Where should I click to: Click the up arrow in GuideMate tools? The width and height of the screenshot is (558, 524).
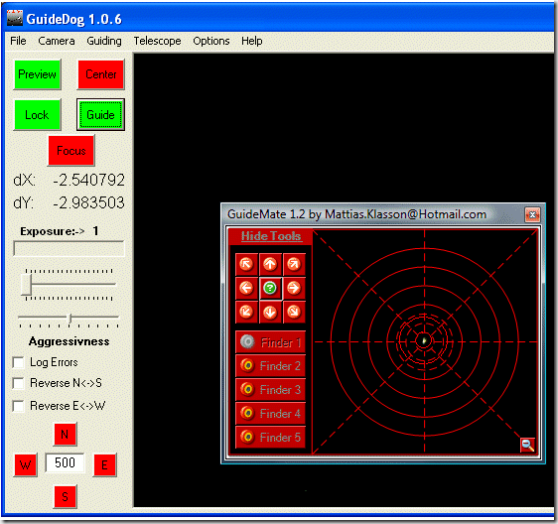pos(270,264)
